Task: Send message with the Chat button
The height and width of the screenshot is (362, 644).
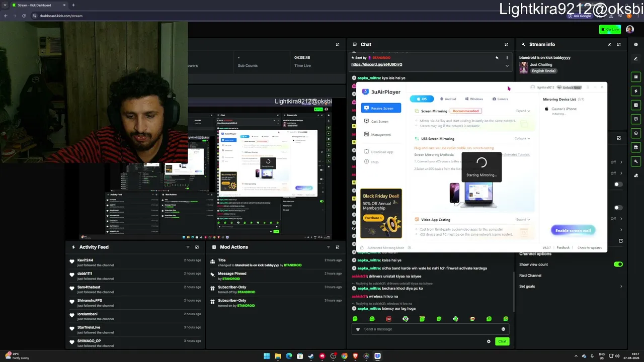Action: click(502, 341)
